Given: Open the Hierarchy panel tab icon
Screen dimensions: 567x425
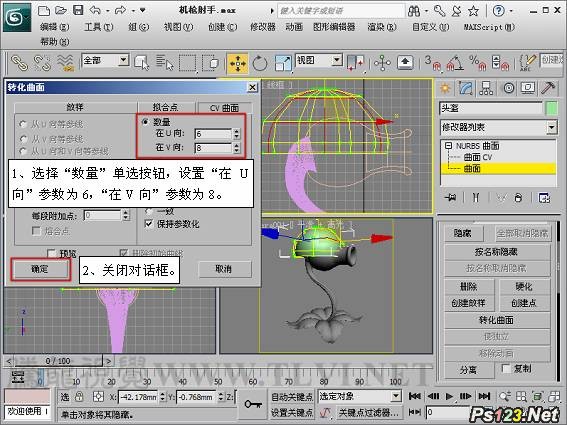Looking at the screenshot, I should click(486, 88).
